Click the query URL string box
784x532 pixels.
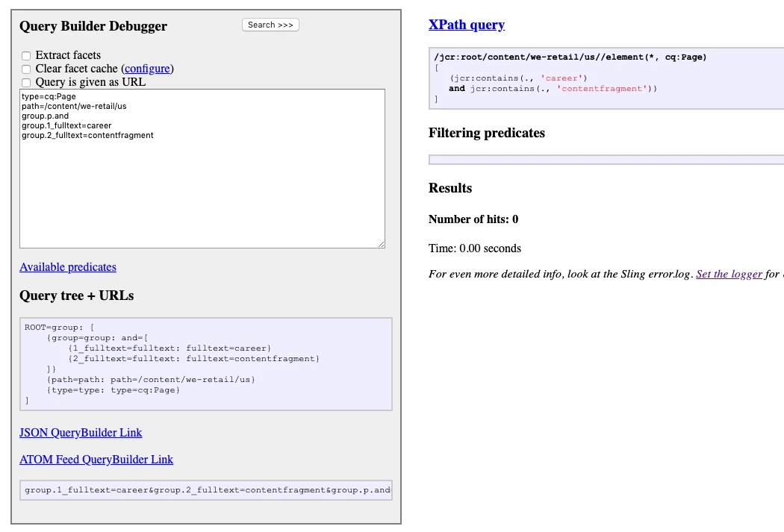tap(206, 490)
